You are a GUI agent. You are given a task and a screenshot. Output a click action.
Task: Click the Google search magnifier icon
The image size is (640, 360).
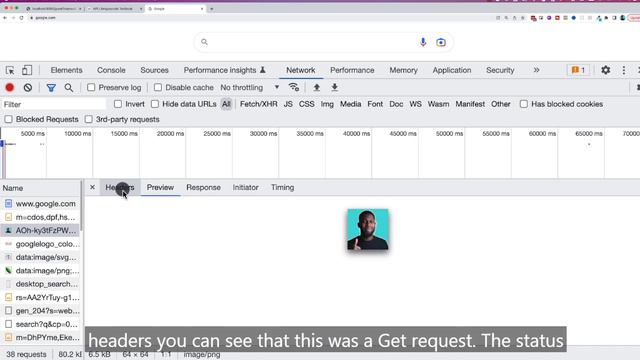(x=204, y=42)
